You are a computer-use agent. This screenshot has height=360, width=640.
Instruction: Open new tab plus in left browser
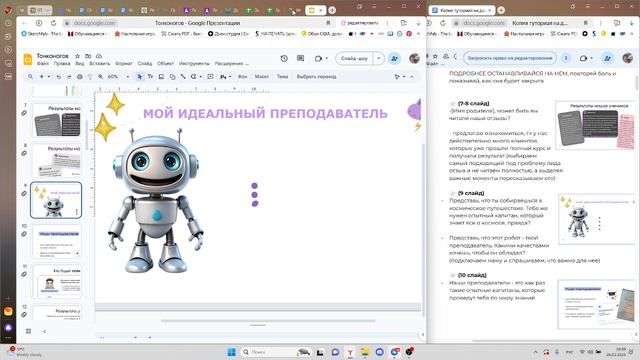(332, 10)
